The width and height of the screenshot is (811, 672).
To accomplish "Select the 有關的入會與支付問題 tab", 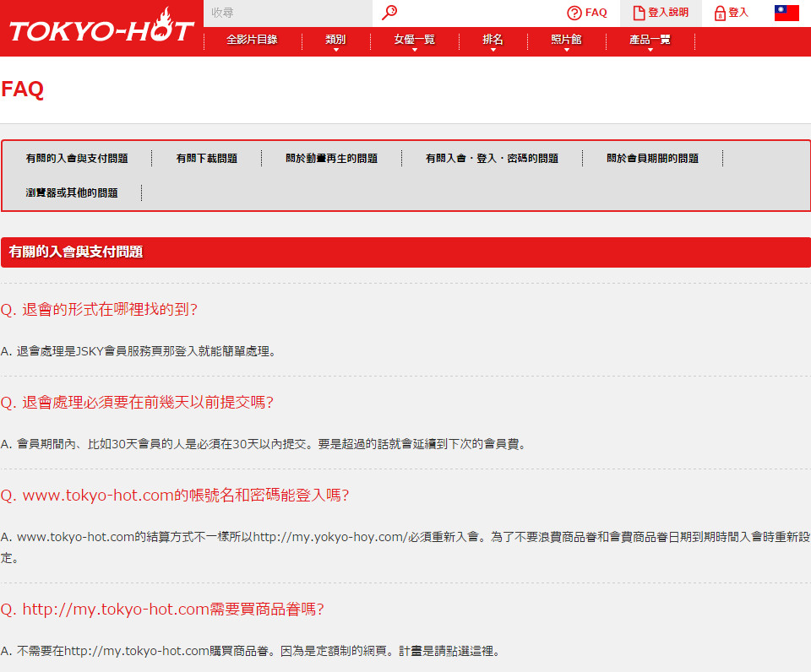I will [x=77, y=159].
